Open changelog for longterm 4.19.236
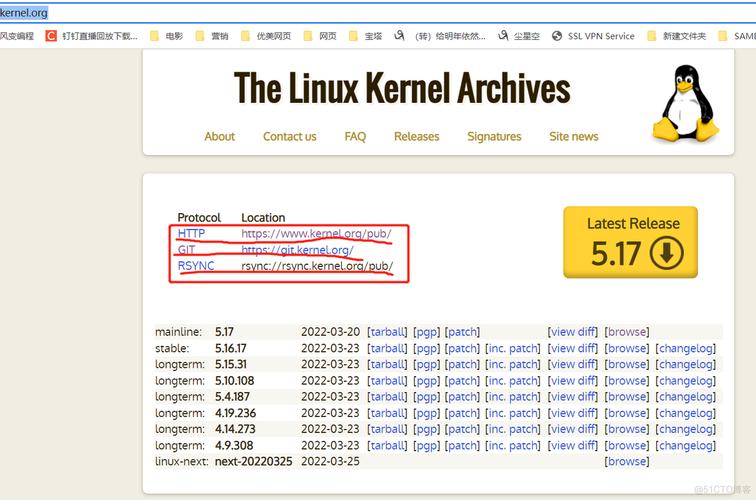The height and width of the screenshot is (500, 756). [x=686, y=413]
